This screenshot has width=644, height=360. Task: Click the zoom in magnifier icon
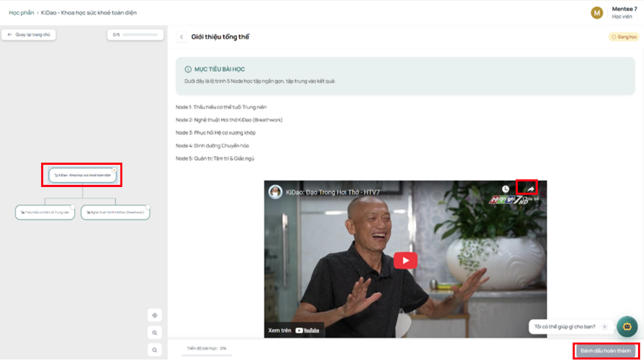155,332
